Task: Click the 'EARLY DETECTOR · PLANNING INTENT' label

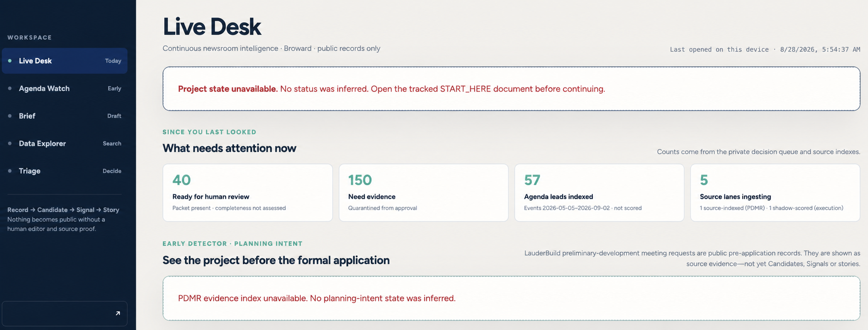Action: 232,244
